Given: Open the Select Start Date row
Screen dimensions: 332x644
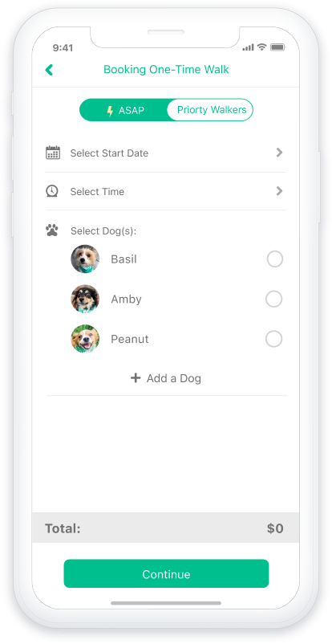Looking at the screenshot, I should point(166,153).
